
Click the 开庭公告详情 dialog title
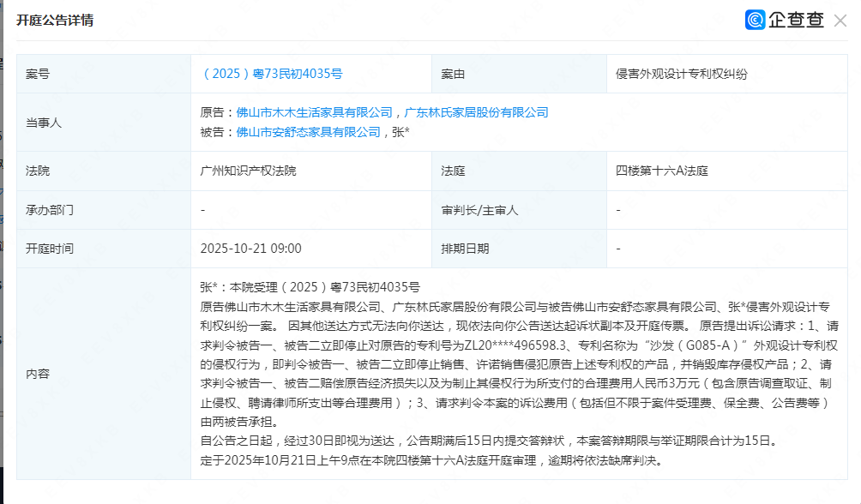click(55, 21)
